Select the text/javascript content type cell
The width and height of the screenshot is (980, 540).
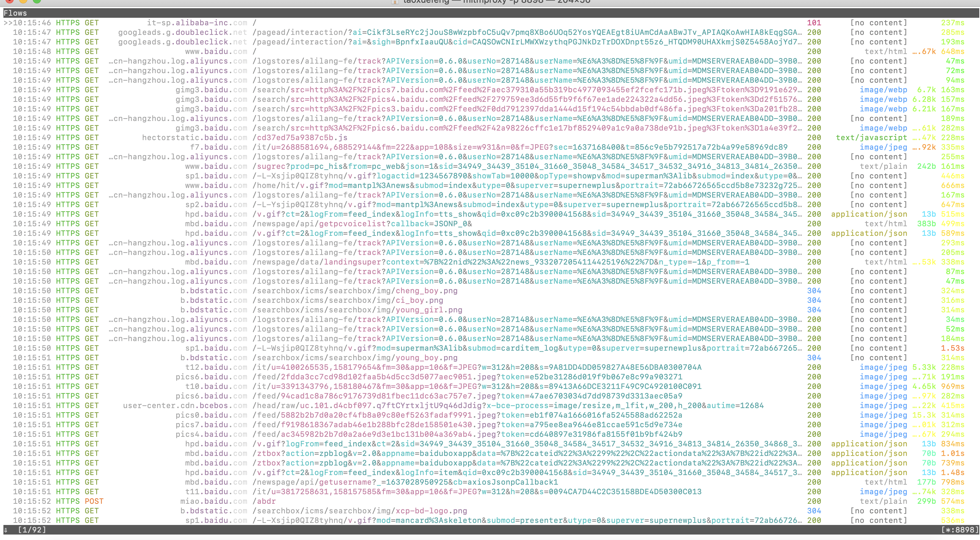point(871,137)
